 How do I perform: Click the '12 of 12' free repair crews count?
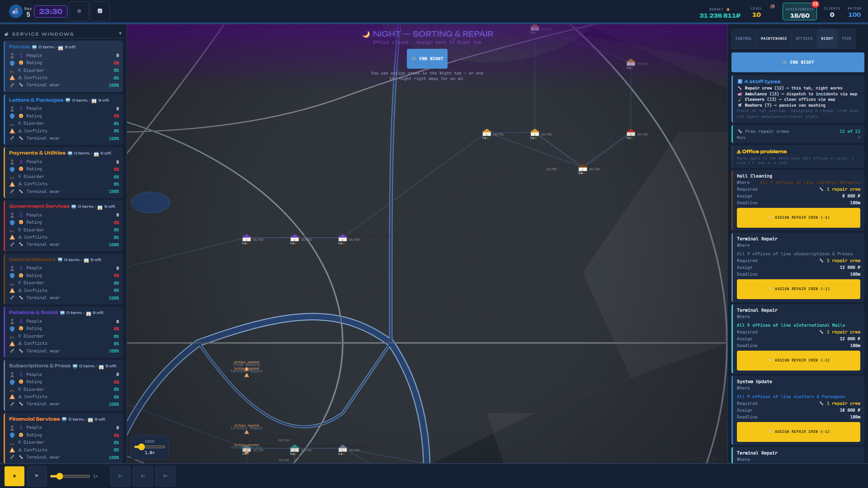point(850,131)
